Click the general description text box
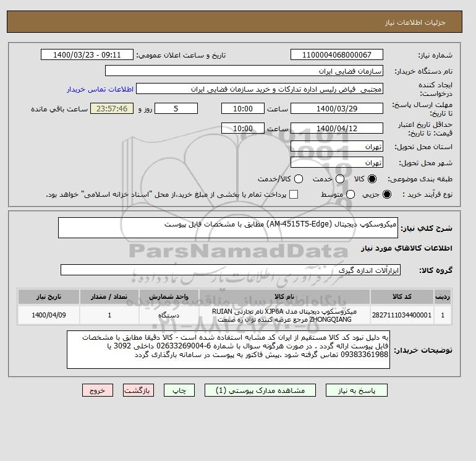 coord(228,228)
